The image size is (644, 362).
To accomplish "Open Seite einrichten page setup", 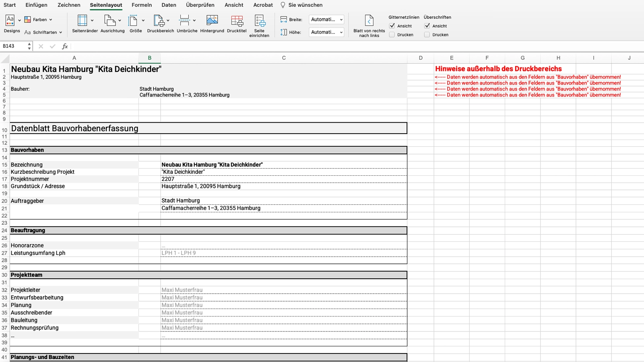I will 259,26.
